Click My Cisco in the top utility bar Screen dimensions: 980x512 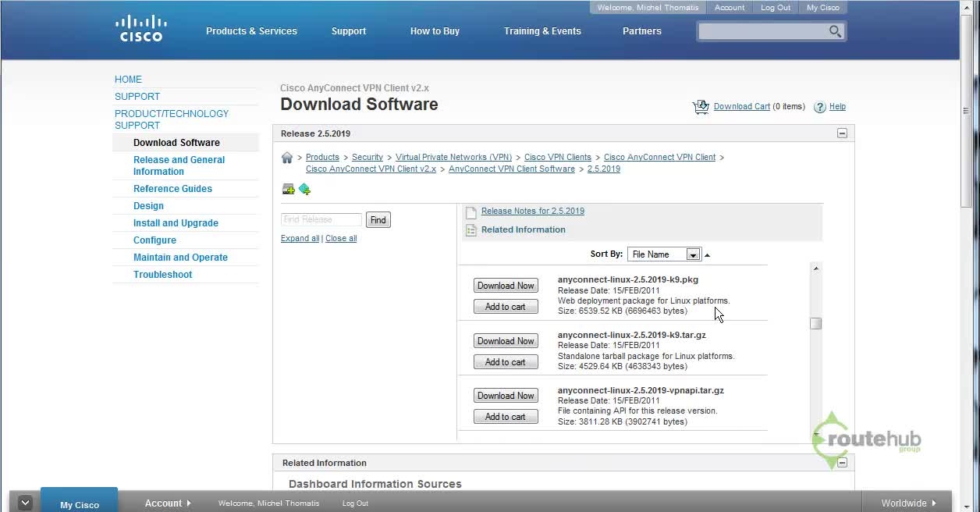(x=823, y=8)
